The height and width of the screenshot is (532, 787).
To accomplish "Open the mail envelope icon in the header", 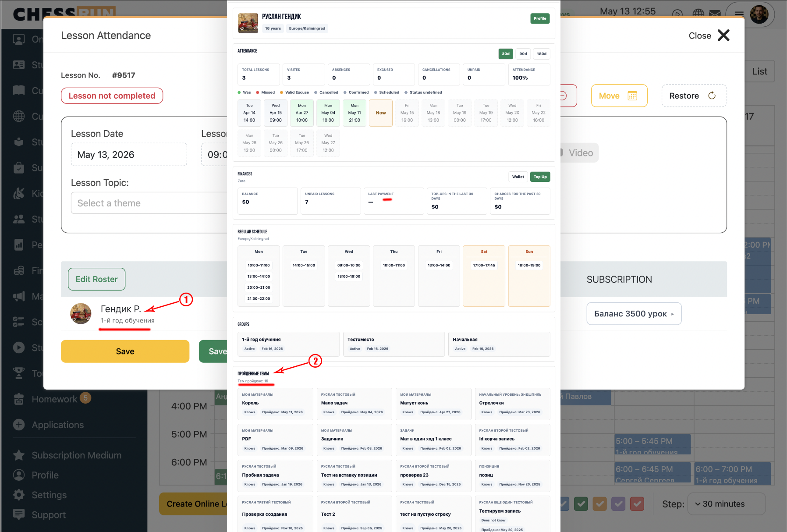I will click(715, 14).
